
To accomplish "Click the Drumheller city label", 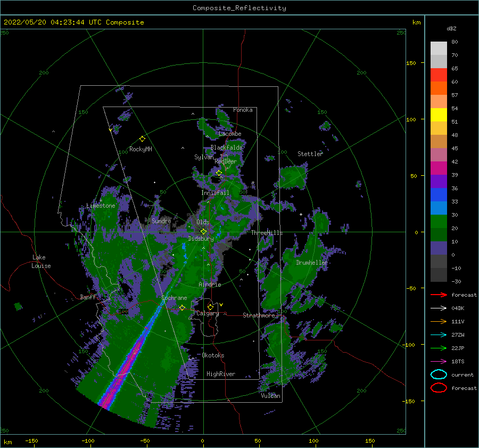I will tap(312, 263).
